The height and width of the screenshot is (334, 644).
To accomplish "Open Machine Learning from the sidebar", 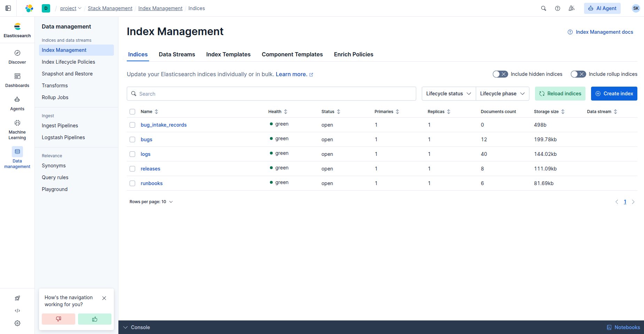I will pos(17,130).
